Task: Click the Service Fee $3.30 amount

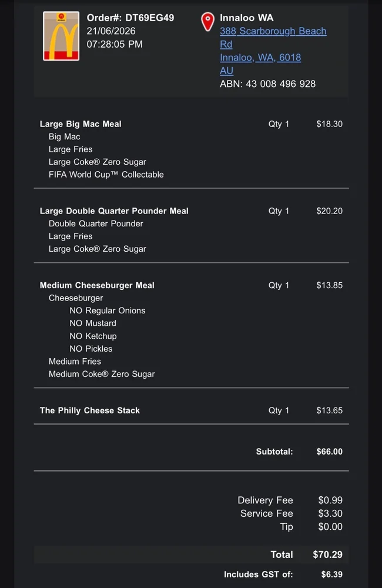Action: (x=330, y=513)
